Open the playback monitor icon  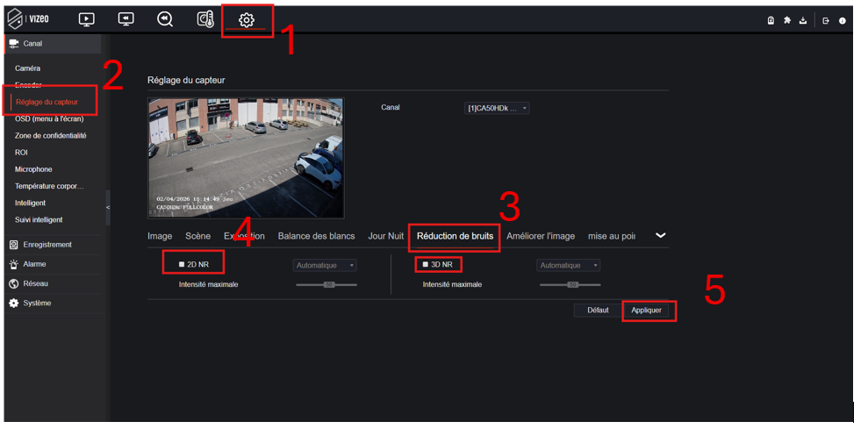coord(126,19)
